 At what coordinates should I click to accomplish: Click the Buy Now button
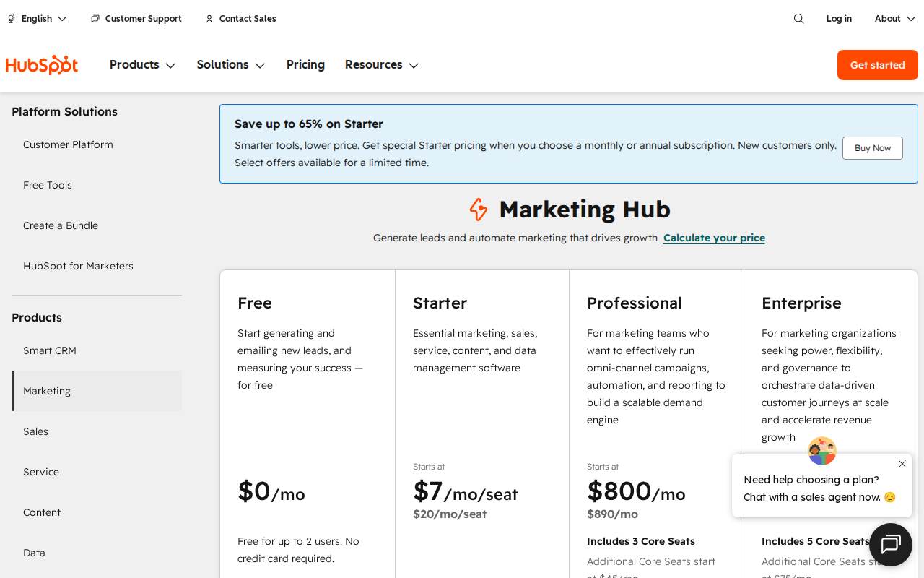click(x=873, y=148)
